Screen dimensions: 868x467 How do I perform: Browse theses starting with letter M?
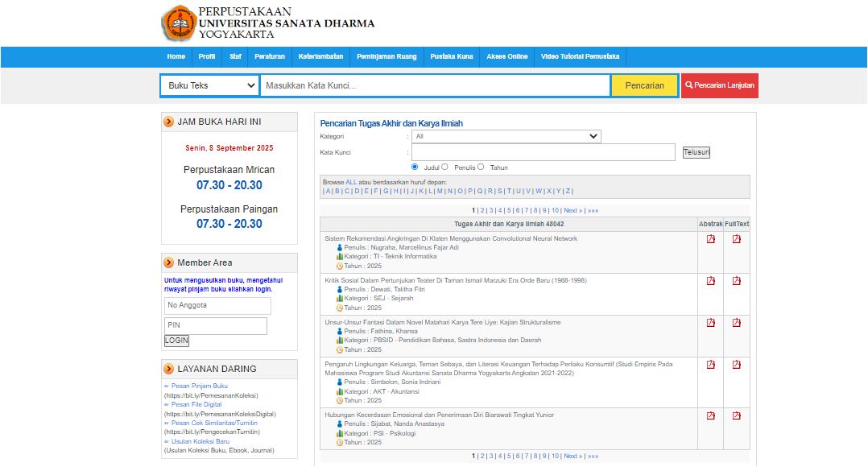[x=440, y=191]
